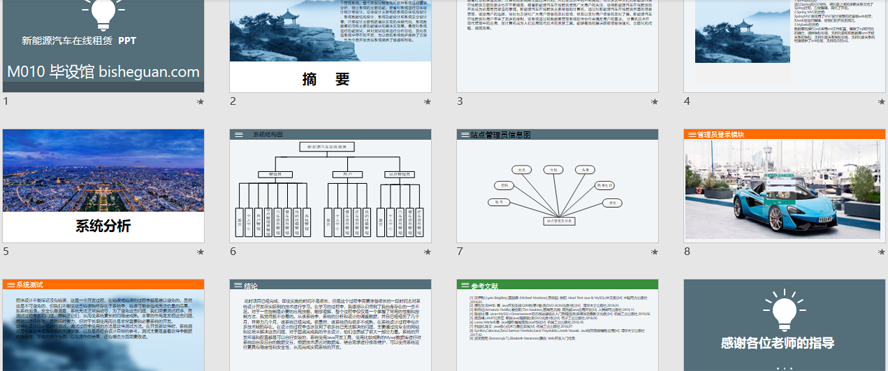Image resolution: width=888 pixels, height=371 pixels.
Task: Click the slide number 8 label
Action: click(x=687, y=251)
